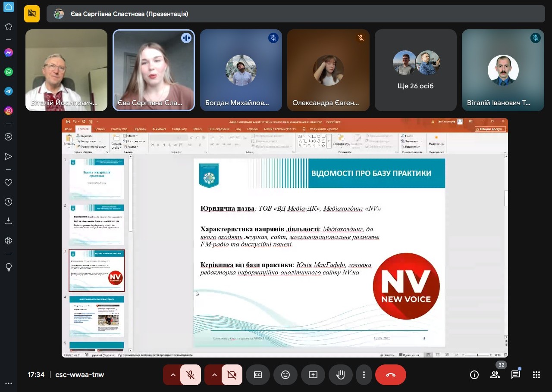
Task: Click the present screen button
Action: coord(313,375)
